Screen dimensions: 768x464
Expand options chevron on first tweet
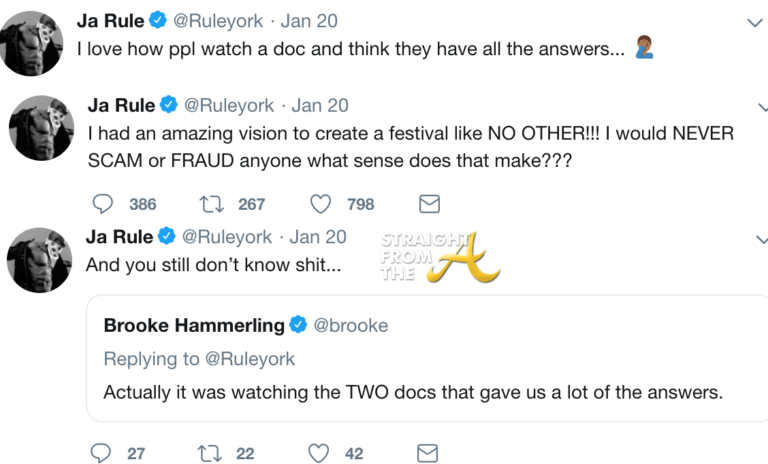755,22
